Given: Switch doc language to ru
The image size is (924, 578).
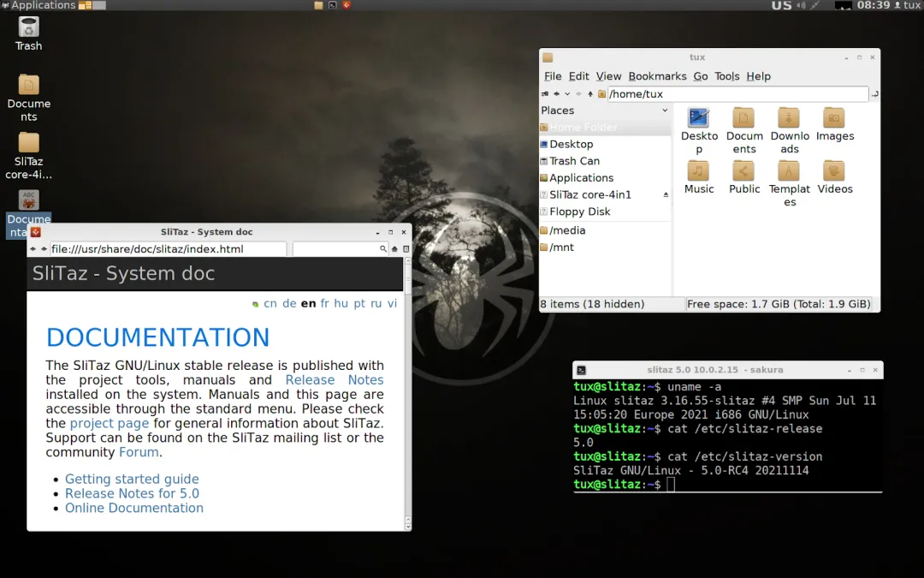Looking at the screenshot, I should coord(376,304).
